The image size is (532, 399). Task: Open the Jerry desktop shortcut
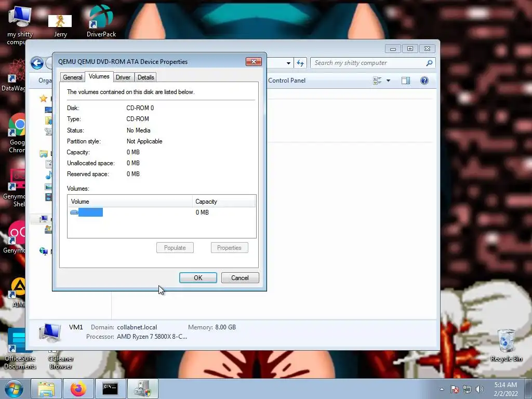(60, 26)
